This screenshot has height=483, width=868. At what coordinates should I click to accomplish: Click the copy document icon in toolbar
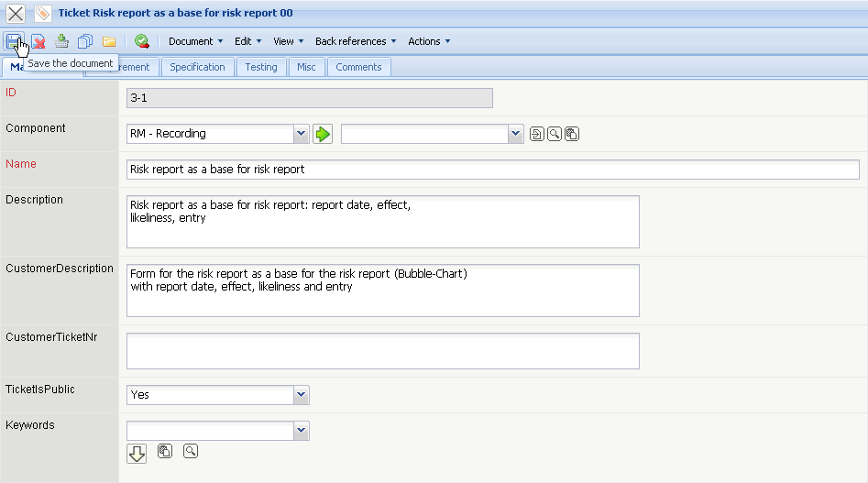[x=85, y=41]
